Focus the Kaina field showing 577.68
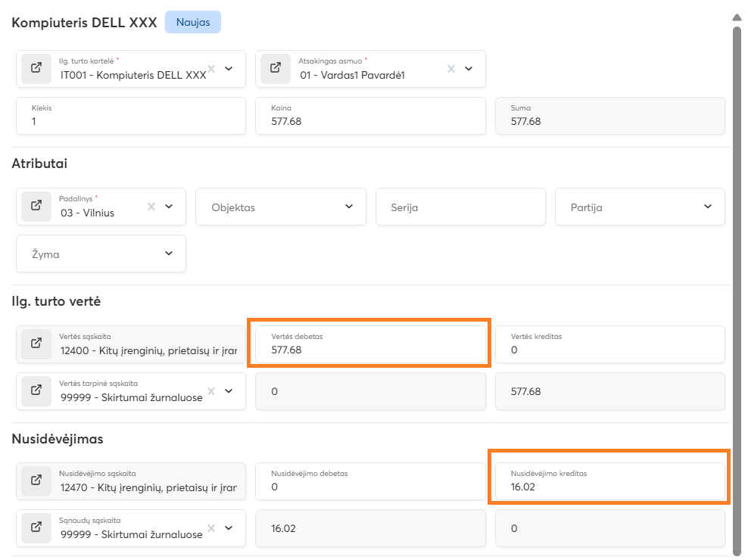This screenshot has width=748, height=560. (x=370, y=120)
